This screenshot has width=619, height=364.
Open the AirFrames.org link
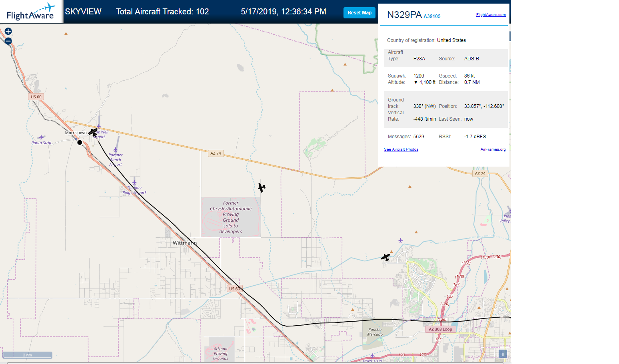click(x=493, y=149)
